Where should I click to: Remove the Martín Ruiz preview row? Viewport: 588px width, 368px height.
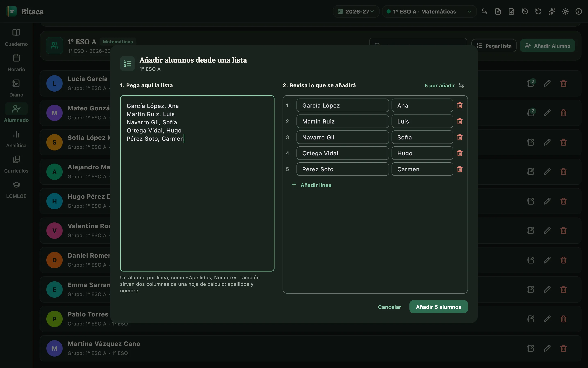[x=460, y=121]
